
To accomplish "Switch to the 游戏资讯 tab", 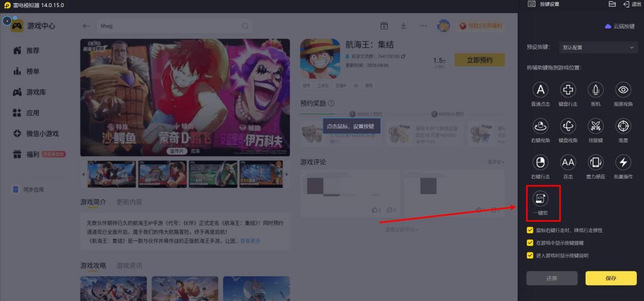I will 129,265.
